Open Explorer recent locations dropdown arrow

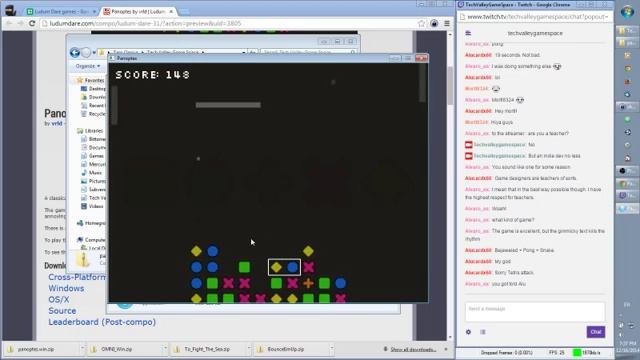point(94,53)
